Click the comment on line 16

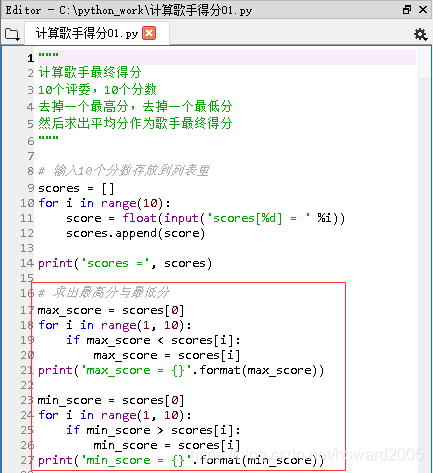coord(104,292)
